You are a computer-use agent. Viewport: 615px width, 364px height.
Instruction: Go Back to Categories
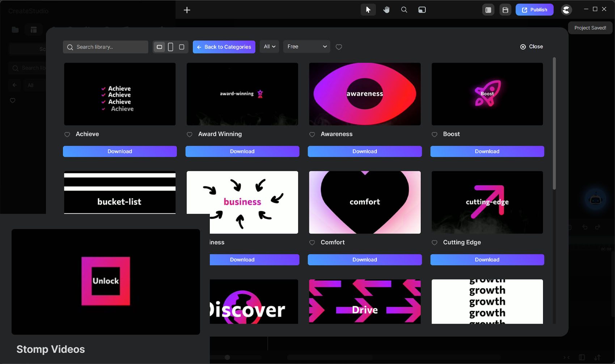pos(224,47)
